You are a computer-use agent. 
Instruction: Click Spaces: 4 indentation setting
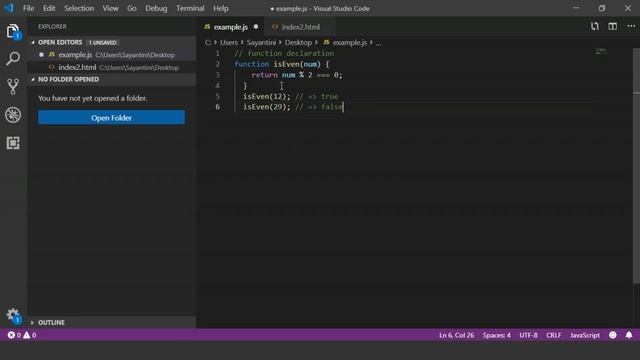click(x=496, y=335)
